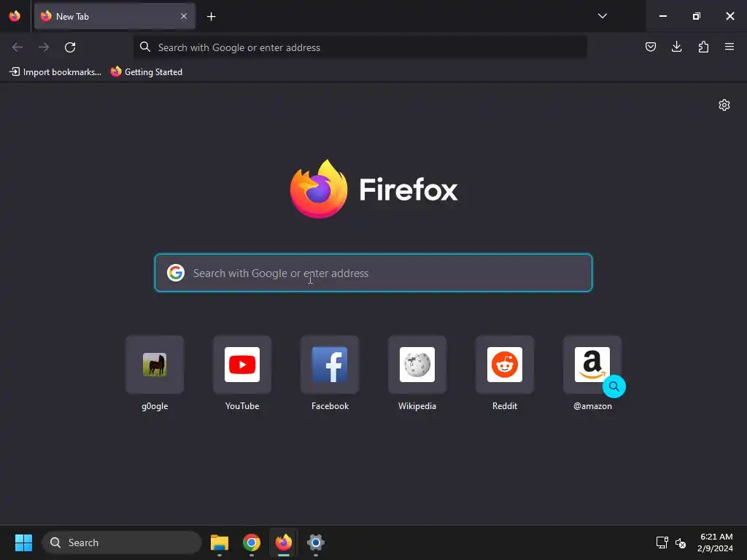Restore down the Firefox window
The height and width of the screenshot is (560, 747).
point(696,16)
